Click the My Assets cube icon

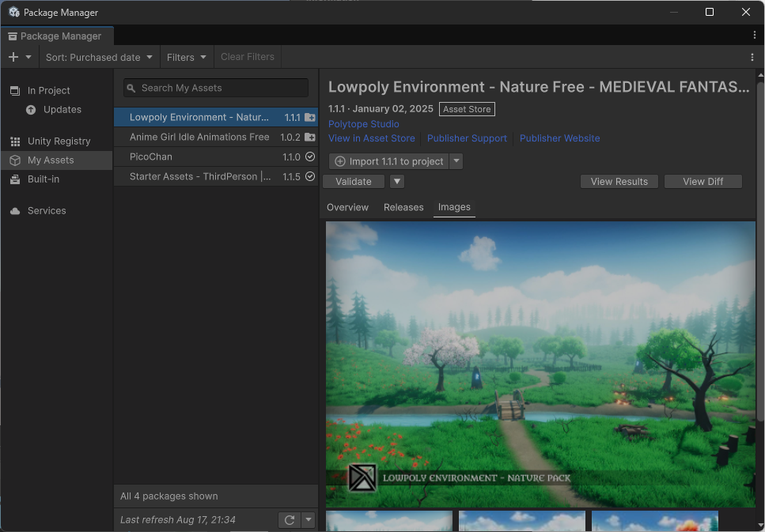(15, 160)
